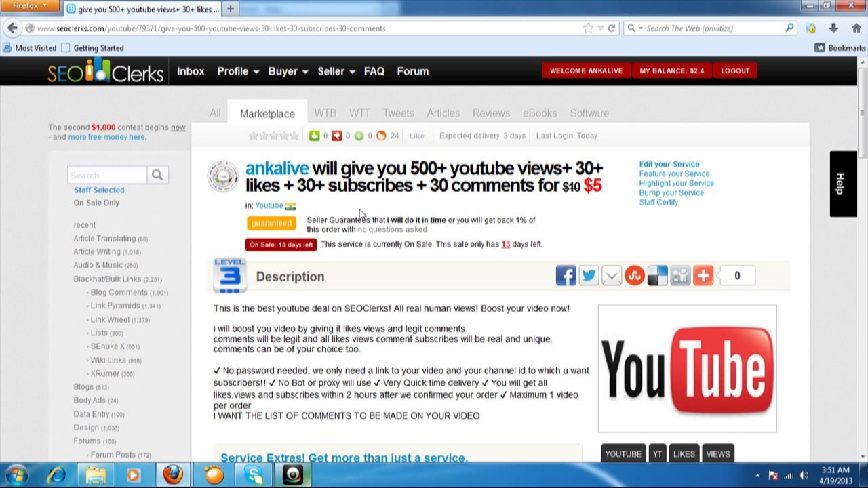Open the FAQ page
The width and height of the screenshot is (868, 488).
pyautogui.click(x=374, y=71)
